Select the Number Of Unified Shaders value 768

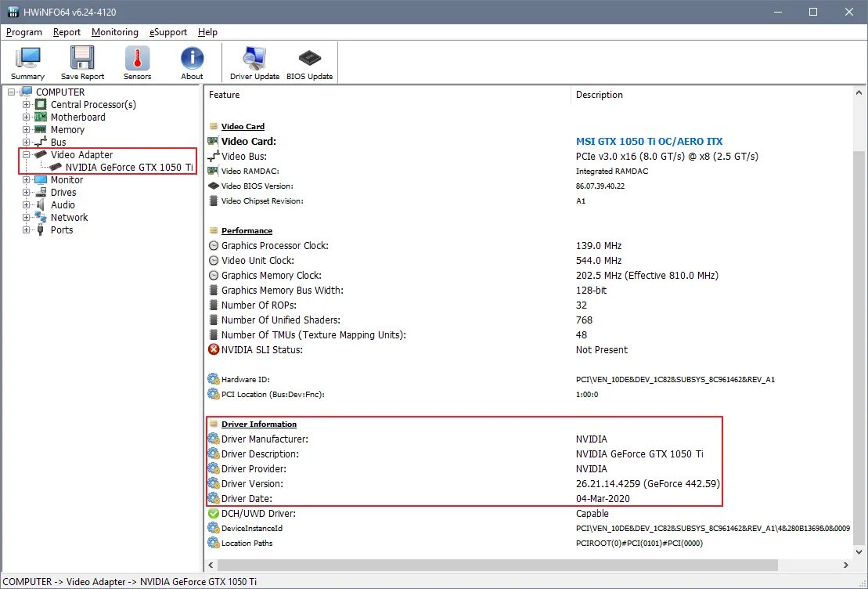(584, 320)
